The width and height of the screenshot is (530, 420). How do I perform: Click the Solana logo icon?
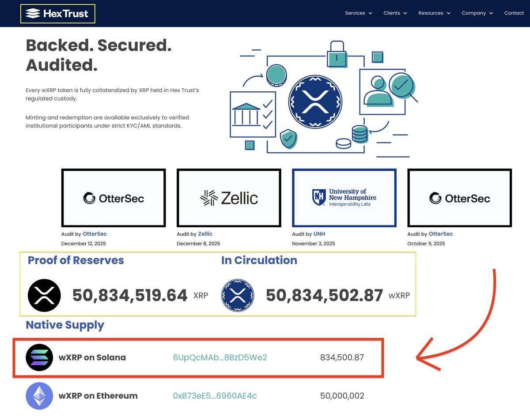39,357
